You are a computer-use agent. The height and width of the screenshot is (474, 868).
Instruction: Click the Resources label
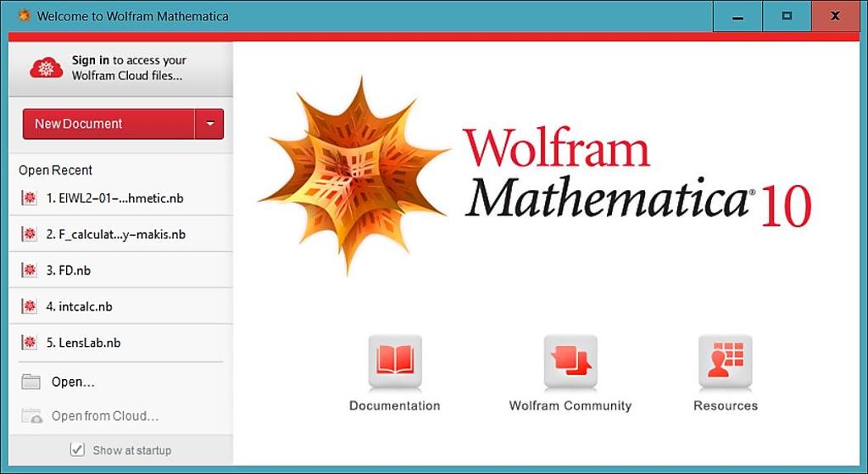726,405
